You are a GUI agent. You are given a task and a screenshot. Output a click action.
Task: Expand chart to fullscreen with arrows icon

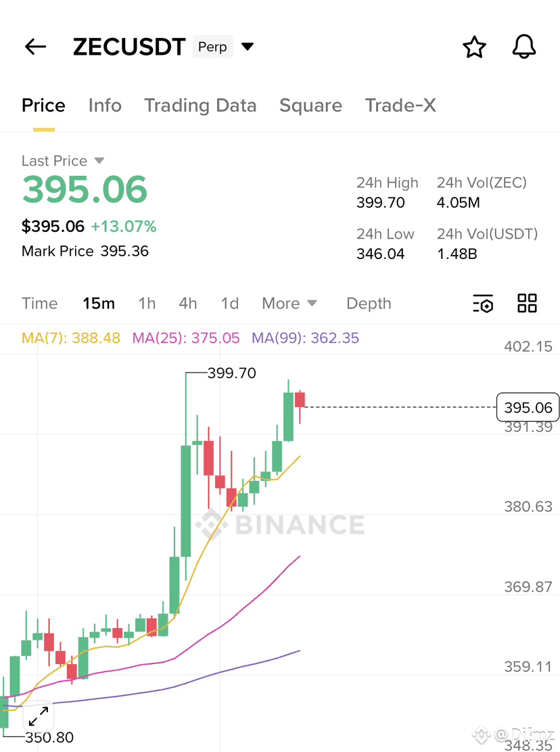coord(39,717)
